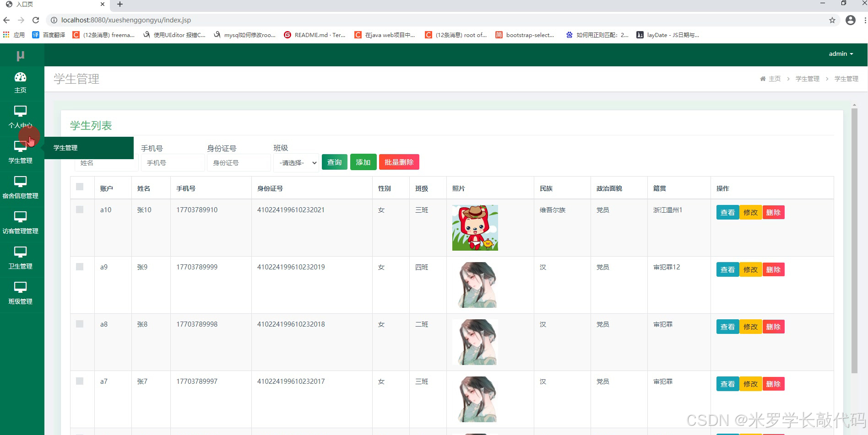Open 个人中心 monitor icon in sidebar

[x=20, y=111]
